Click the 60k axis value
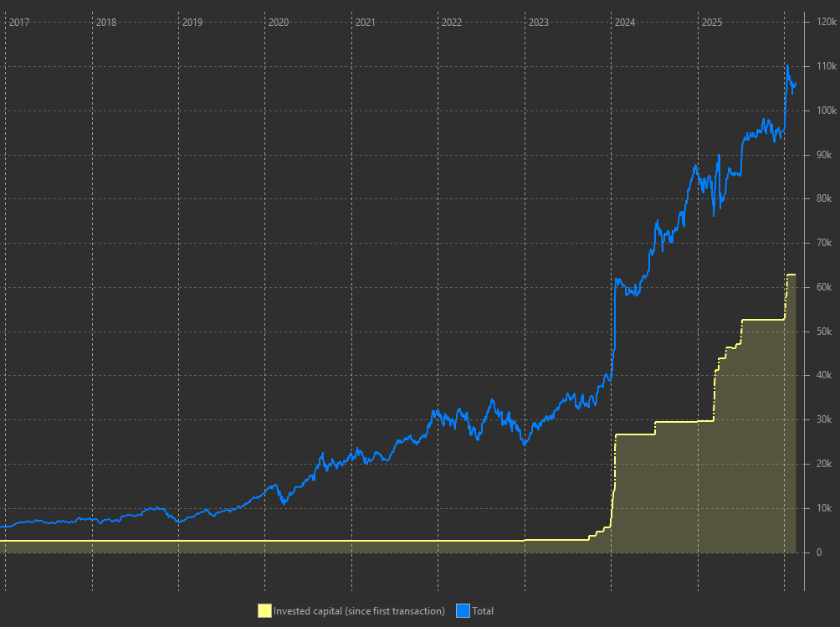The width and height of the screenshot is (840, 627). [824, 287]
